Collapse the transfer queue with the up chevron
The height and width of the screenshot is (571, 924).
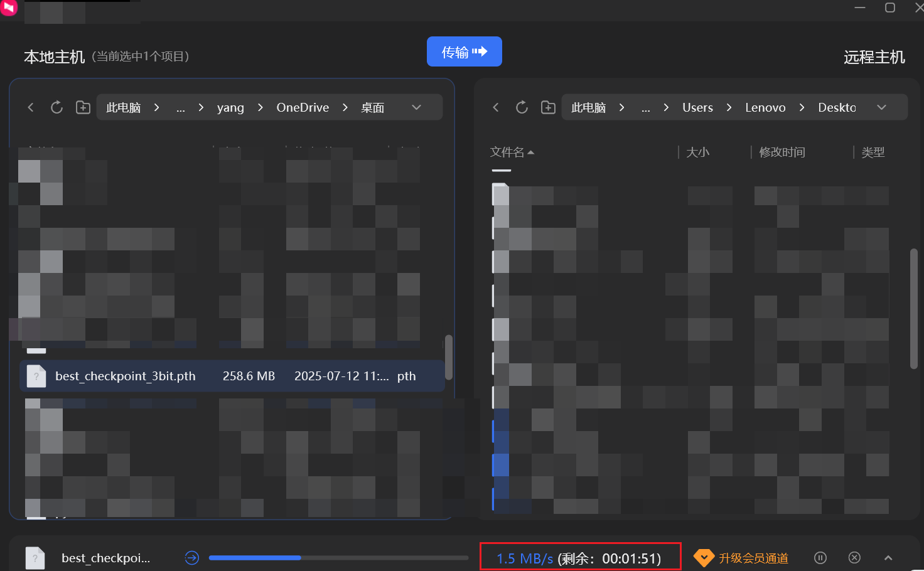tap(888, 558)
